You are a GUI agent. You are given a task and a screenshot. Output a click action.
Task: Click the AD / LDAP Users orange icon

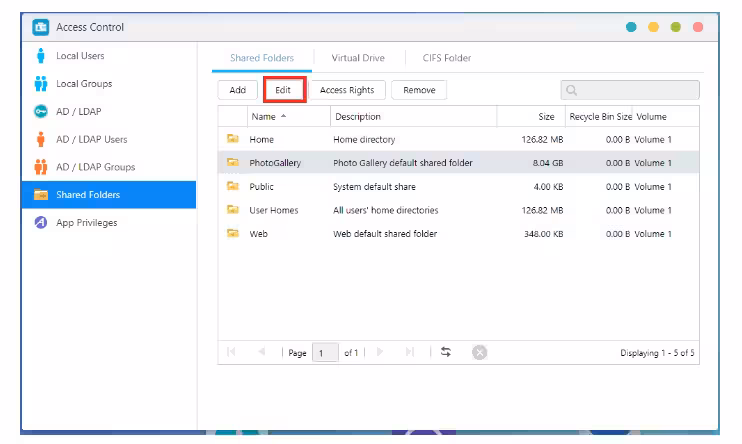(x=41, y=139)
